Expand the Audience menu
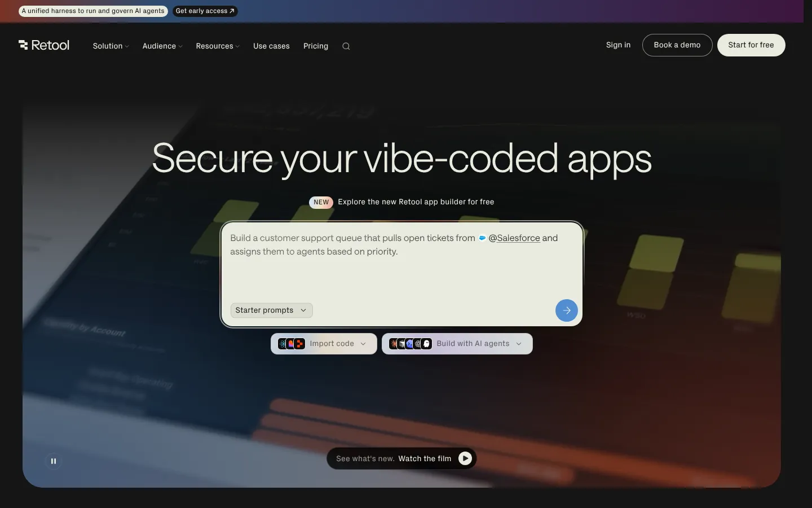The width and height of the screenshot is (812, 508). 162,46
